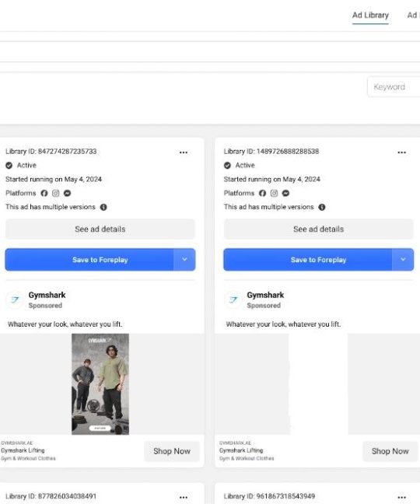Image resolution: width=420 pixels, height=504 pixels.
Task: Click Facebook platform icon in ad 847274287235733
Action: pos(44,193)
